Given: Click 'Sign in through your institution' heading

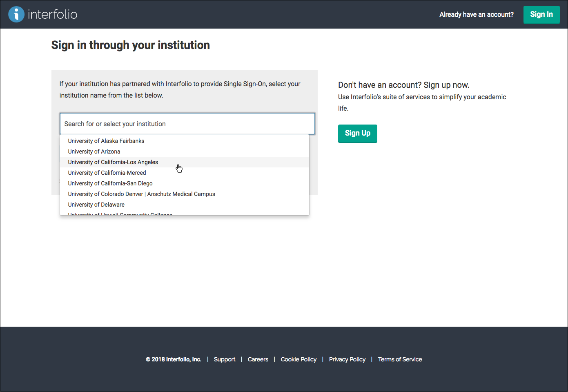Looking at the screenshot, I should tap(131, 45).
